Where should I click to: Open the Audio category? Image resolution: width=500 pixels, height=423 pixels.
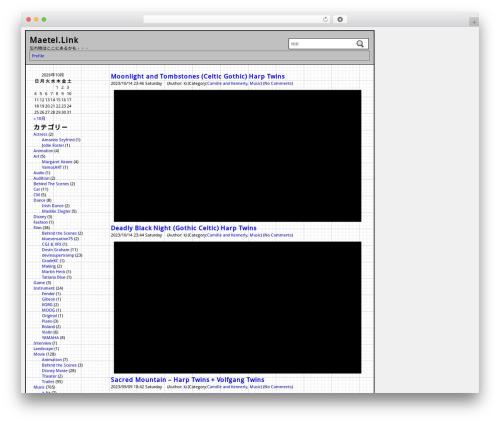pos(39,173)
